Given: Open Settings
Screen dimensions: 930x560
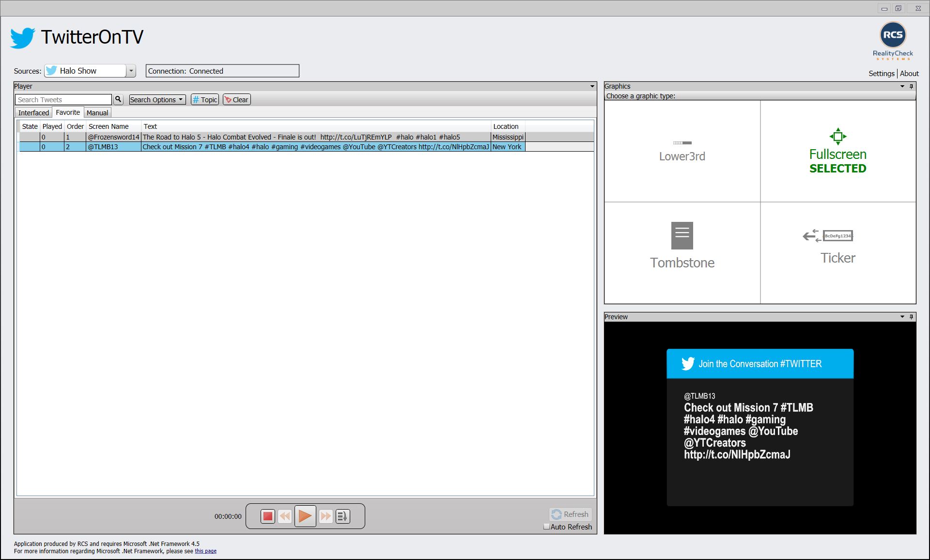Looking at the screenshot, I should coord(881,73).
